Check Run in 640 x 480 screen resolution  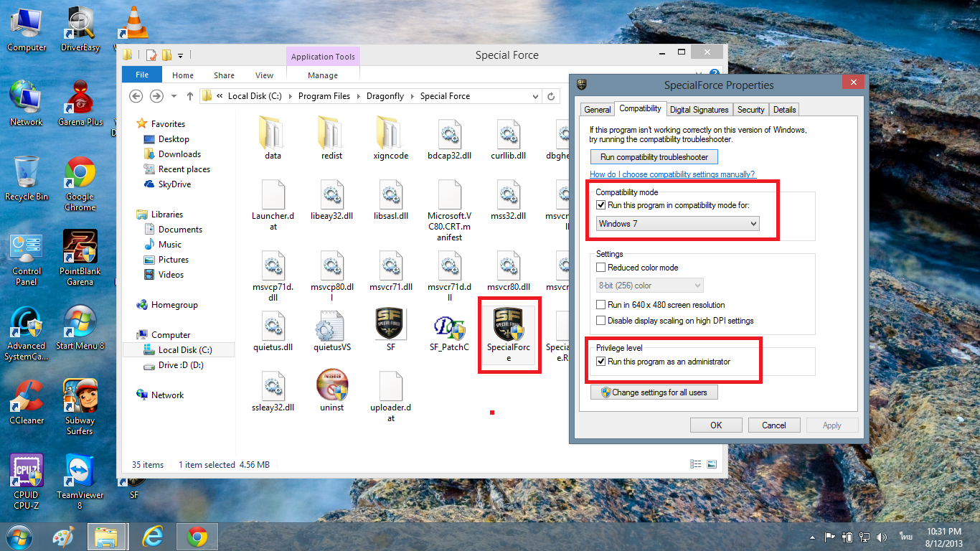(x=601, y=305)
